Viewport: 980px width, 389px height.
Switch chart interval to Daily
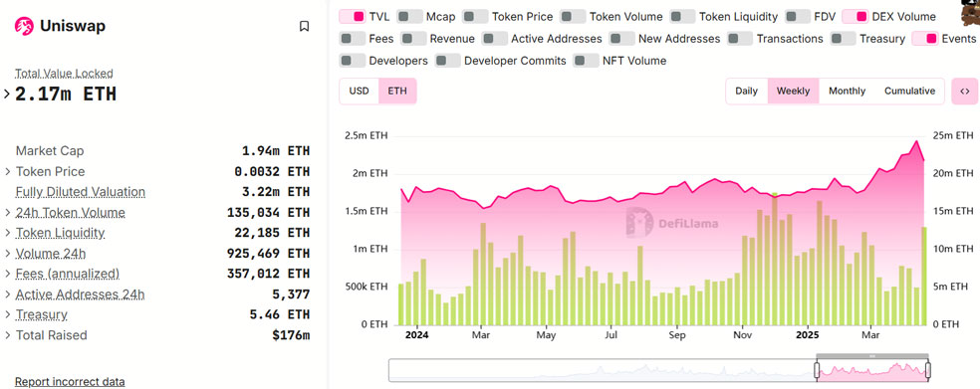pos(746,92)
